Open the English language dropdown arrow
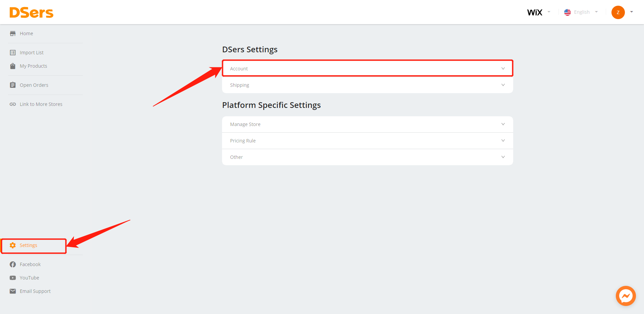The width and height of the screenshot is (644, 314). [596, 12]
